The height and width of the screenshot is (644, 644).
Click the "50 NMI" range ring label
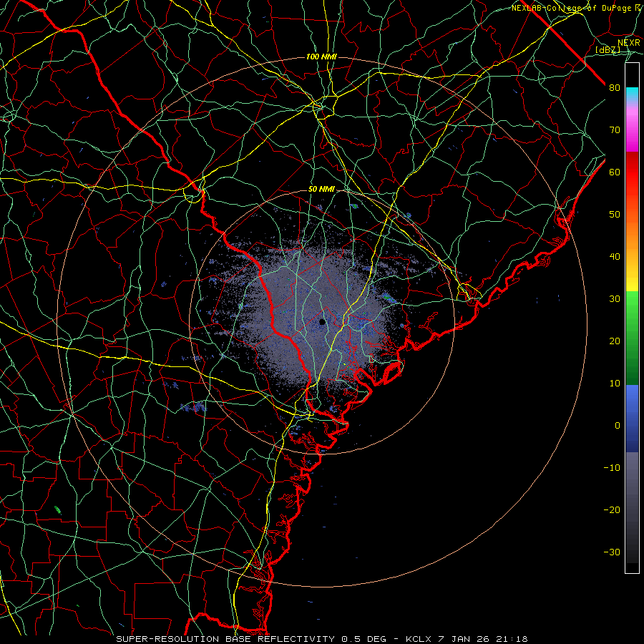pos(321,190)
